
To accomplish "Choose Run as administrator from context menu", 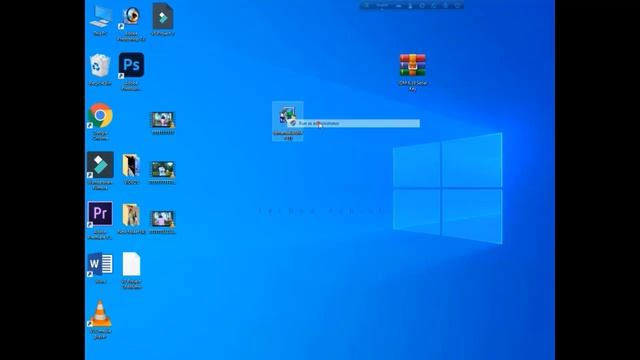I will pyautogui.click(x=353, y=123).
